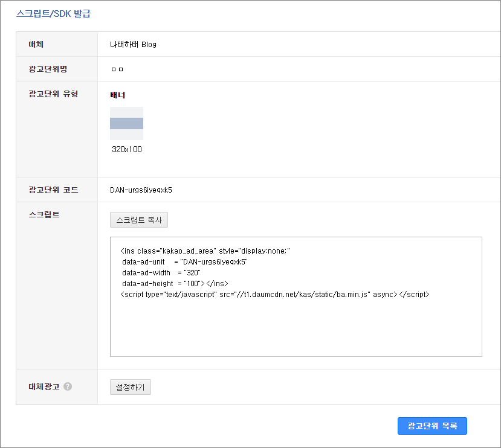Image resolution: width=501 pixels, height=448 pixels.
Task: Select the DAN-urgs6iyeqxk5 ad unit code text
Action: (141, 190)
